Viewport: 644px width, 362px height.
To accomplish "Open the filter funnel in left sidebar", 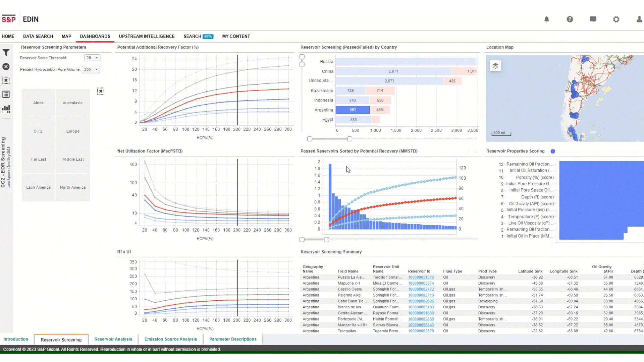I will 6,53.
